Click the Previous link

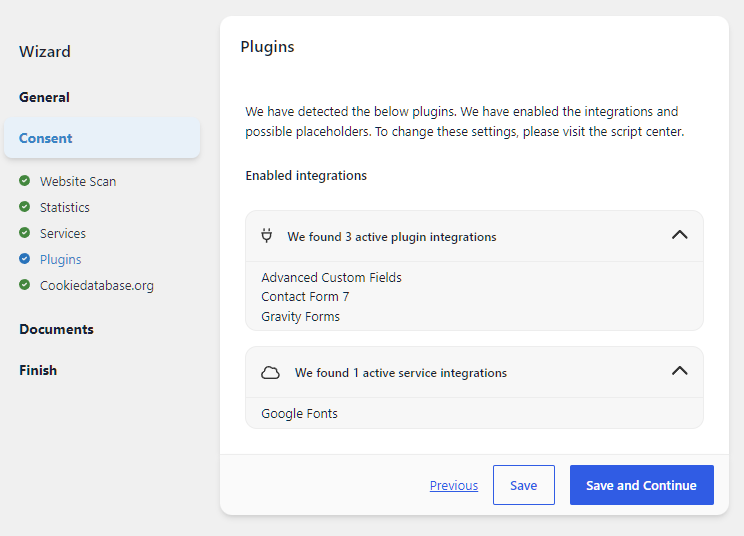[454, 485]
